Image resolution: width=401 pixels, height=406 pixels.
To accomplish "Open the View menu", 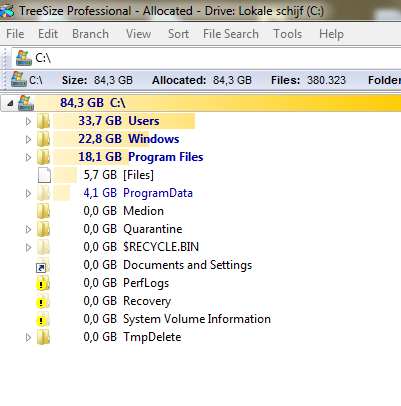I will pyautogui.click(x=138, y=34).
